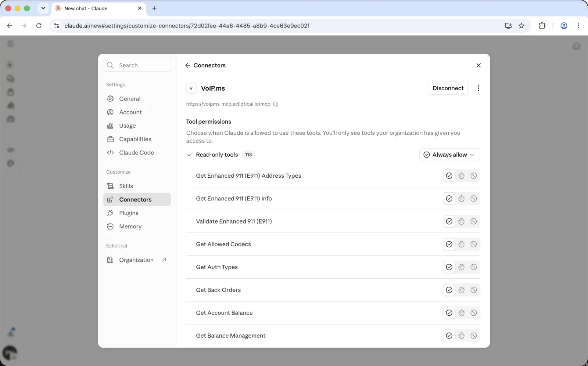Screen dimensions: 588x366
Task: Block the Validate Enhanced 911 (E911) tool
Action: tap(474, 221)
